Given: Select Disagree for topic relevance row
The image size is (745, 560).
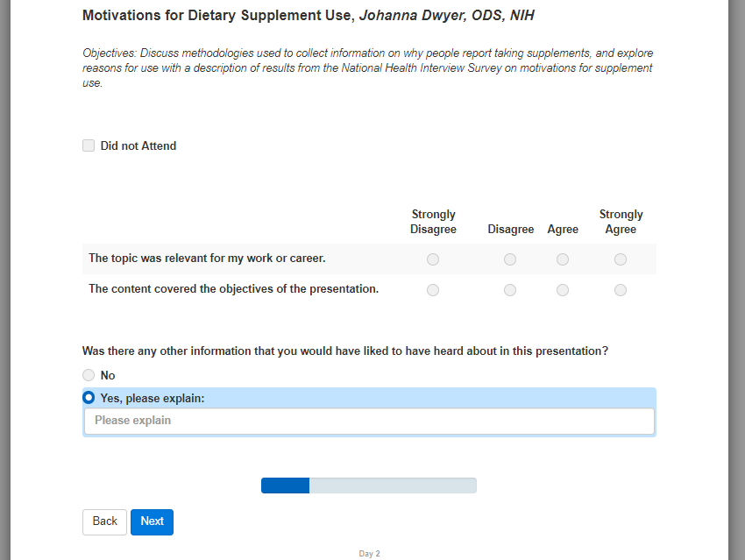Looking at the screenshot, I should point(510,259).
